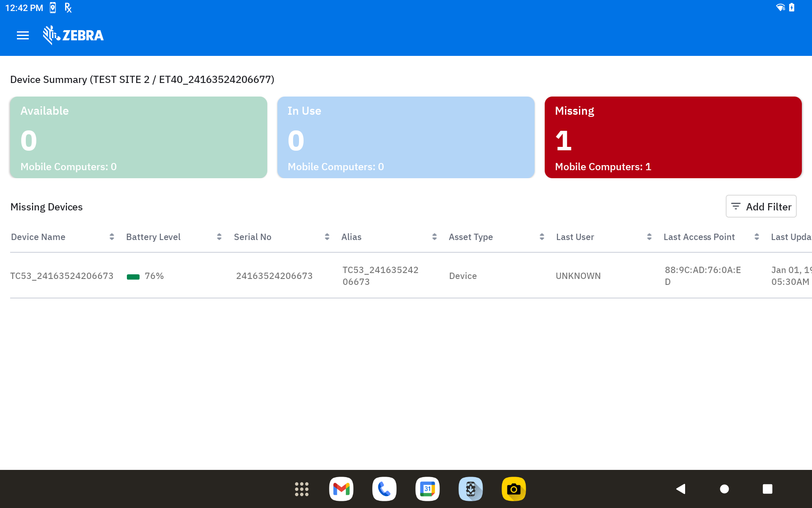This screenshot has height=508, width=812.
Task: Launch Gmail from the taskbar
Action: tap(341, 489)
